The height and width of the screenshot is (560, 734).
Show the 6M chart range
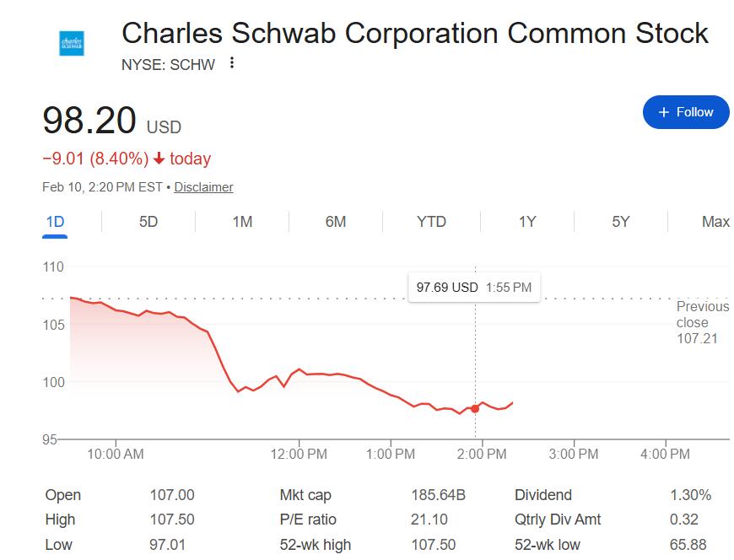pos(336,222)
